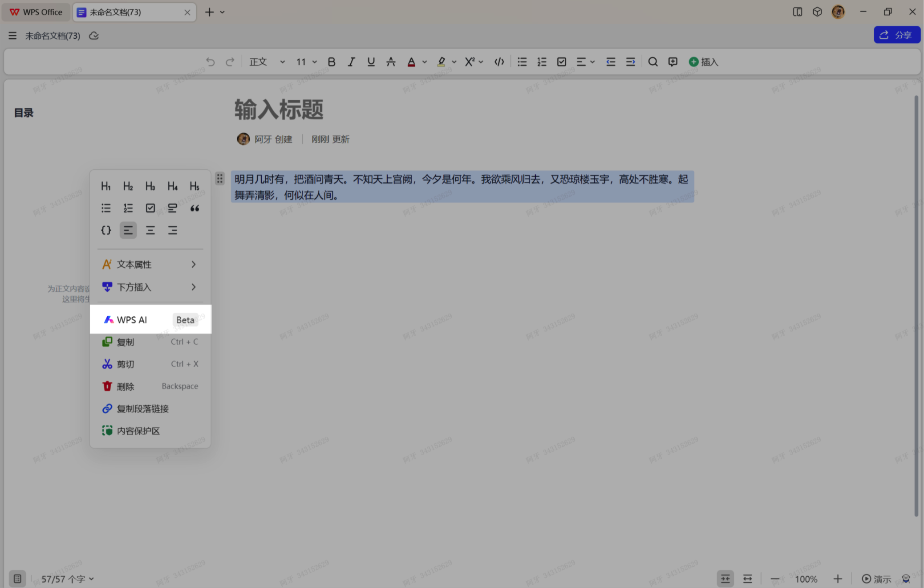
Task: Apply H1 heading from popup menu
Action: click(x=105, y=186)
